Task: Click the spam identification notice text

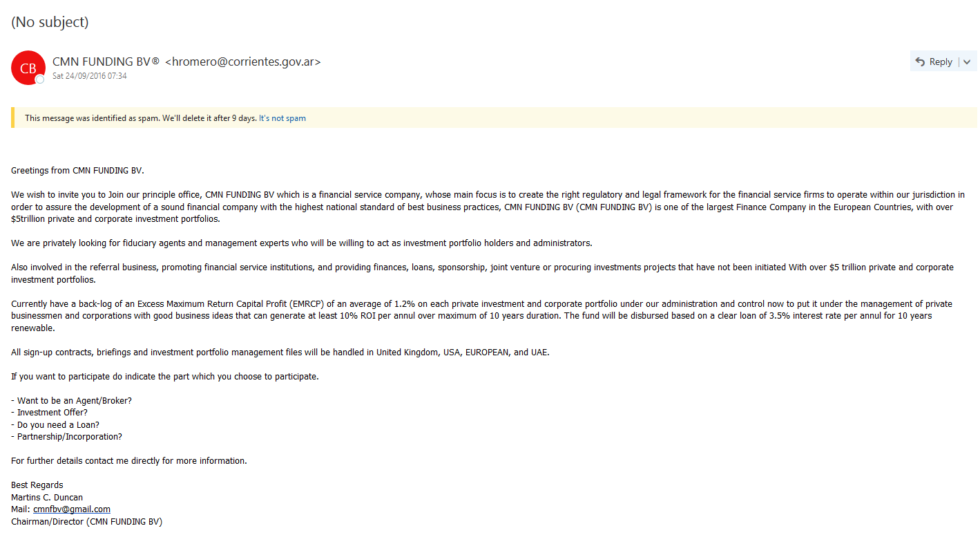Action: point(141,118)
